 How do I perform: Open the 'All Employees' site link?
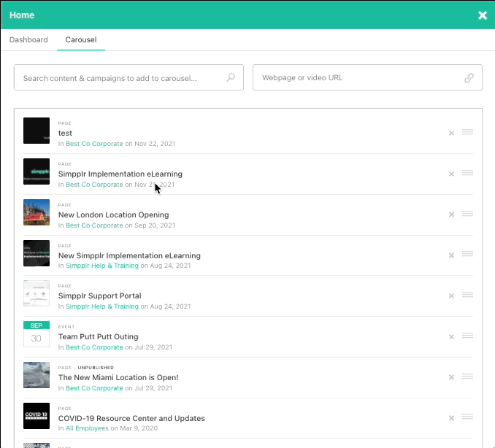[x=87, y=428]
